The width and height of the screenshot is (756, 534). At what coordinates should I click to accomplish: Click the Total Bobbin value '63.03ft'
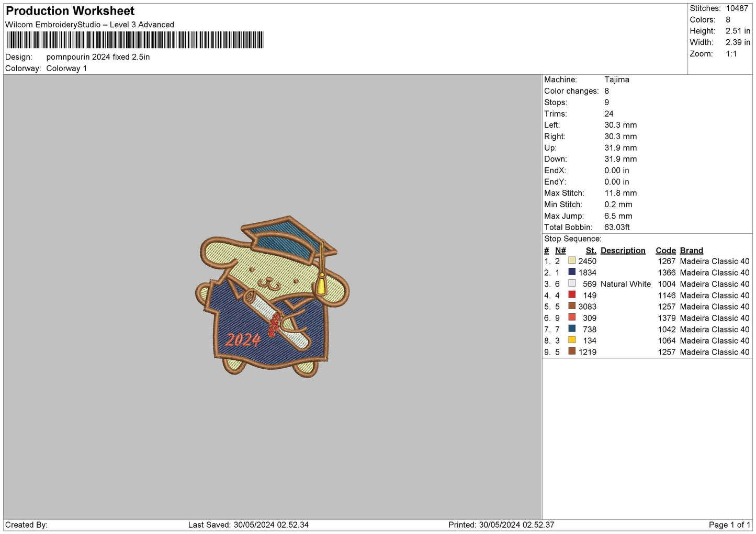[x=617, y=228]
